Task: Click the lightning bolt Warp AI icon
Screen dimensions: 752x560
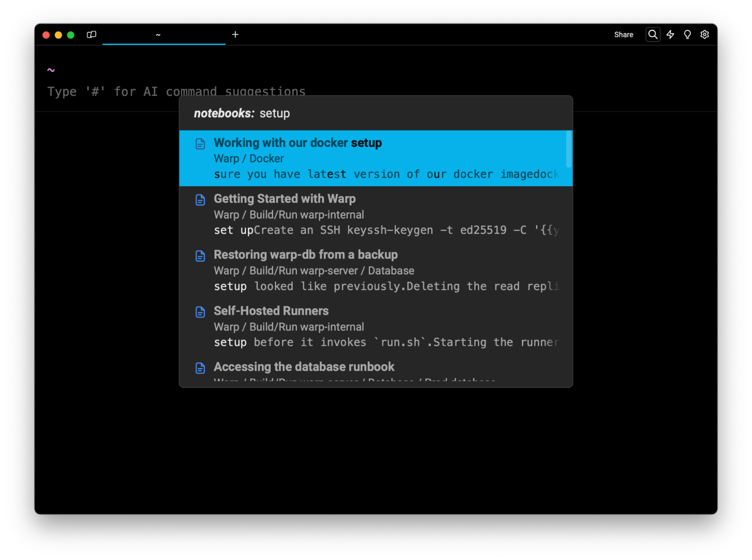Action: 670,35
